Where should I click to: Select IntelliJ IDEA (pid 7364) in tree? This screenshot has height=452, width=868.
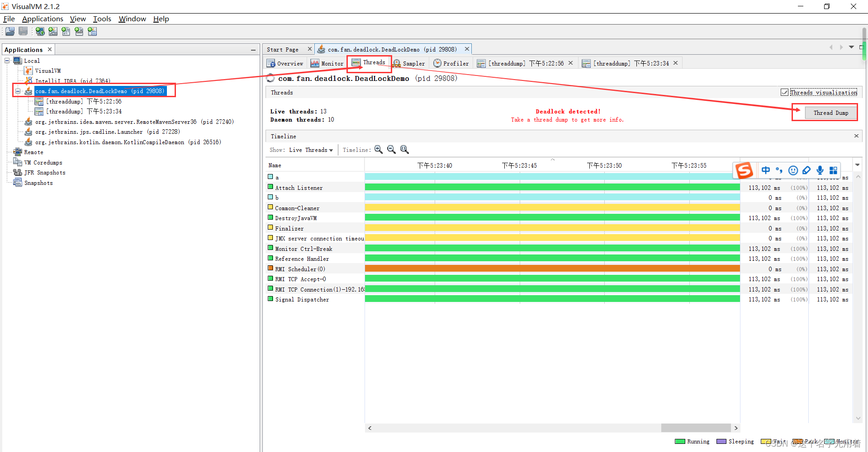click(73, 81)
